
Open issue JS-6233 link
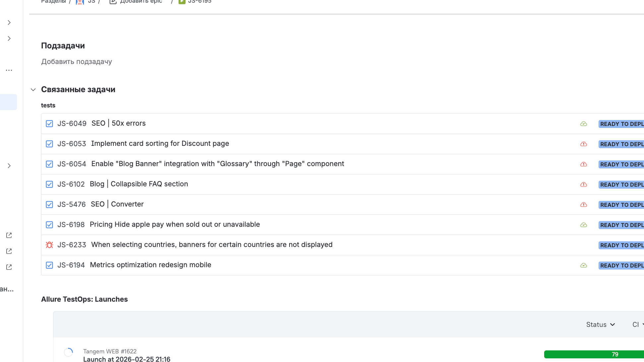point(72,245)
